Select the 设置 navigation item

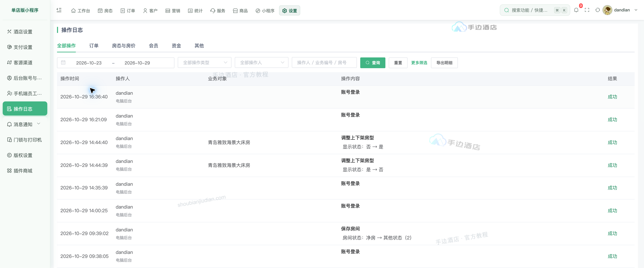289,11
